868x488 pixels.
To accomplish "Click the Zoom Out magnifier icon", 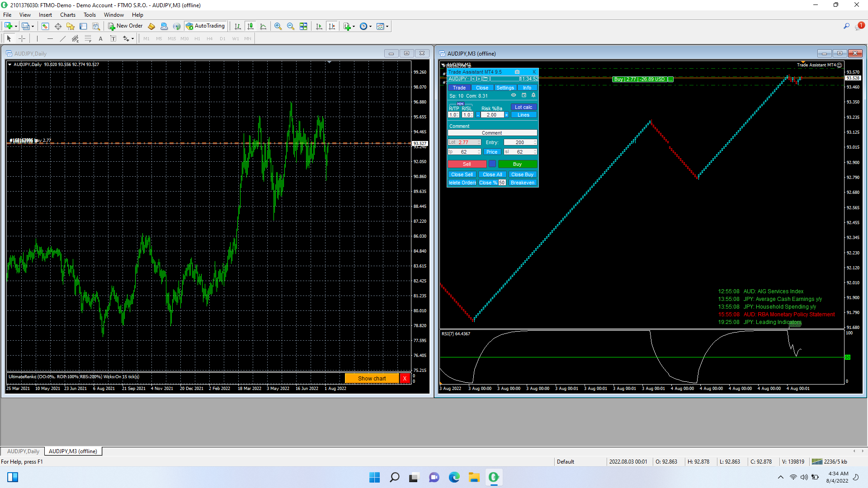I will coord(291,26).
